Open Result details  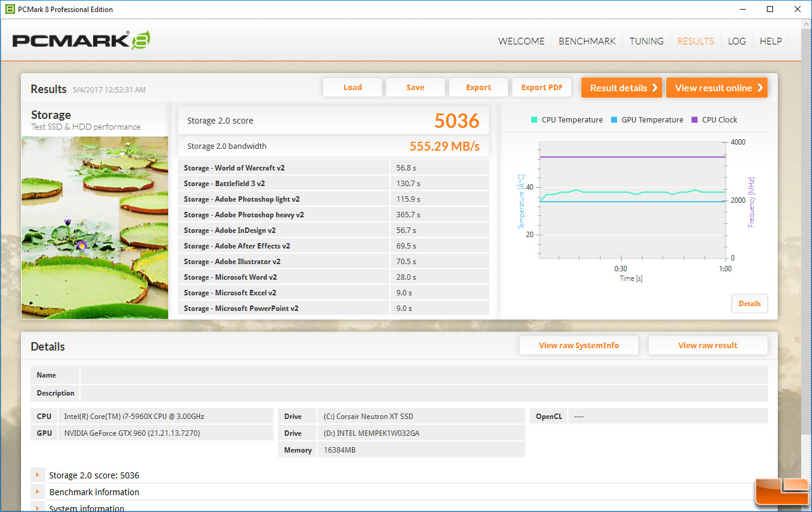(x=622, y=88)
